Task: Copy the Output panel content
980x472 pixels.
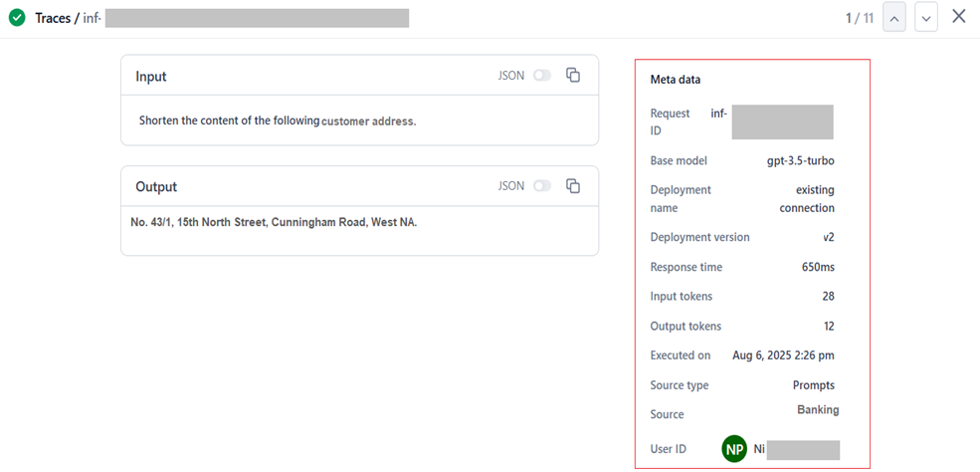Action: [x=573, y=185]
